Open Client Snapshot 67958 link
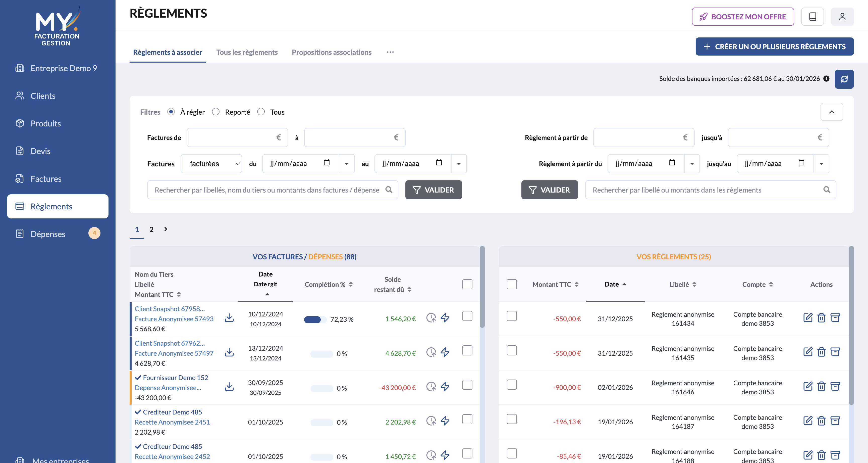 point(170,309)
